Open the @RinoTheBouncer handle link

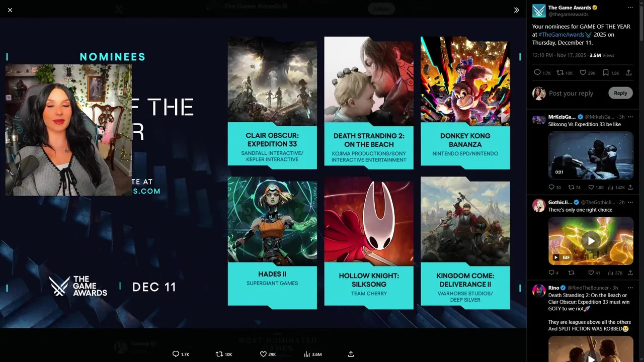[x=589, y=288]
